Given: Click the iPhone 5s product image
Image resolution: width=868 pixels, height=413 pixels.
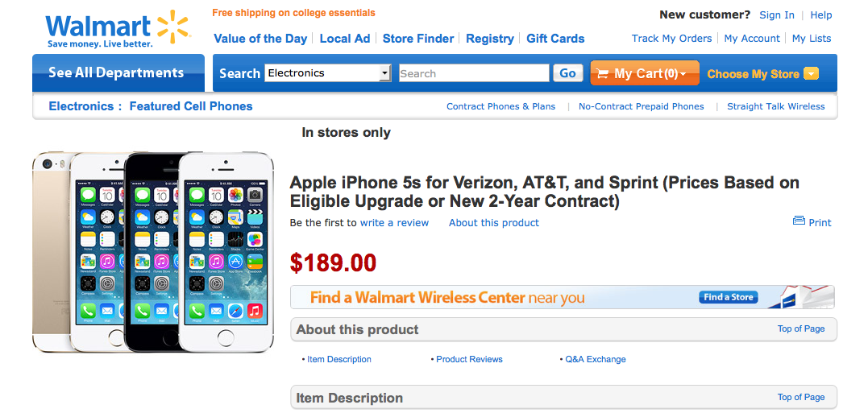Looking at the screenshot, I should coord(153,252).
